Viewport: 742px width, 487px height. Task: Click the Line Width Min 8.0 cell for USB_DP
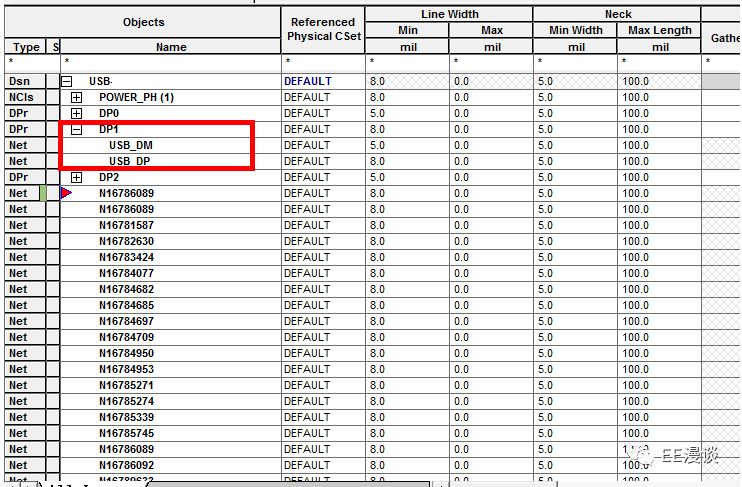[x=407, y=161]
